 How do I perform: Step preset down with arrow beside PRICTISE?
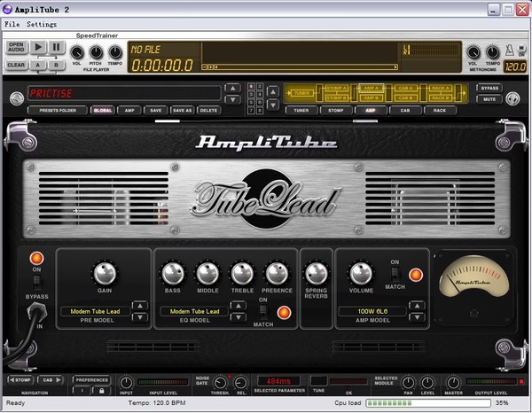click(x=232, y=99)
